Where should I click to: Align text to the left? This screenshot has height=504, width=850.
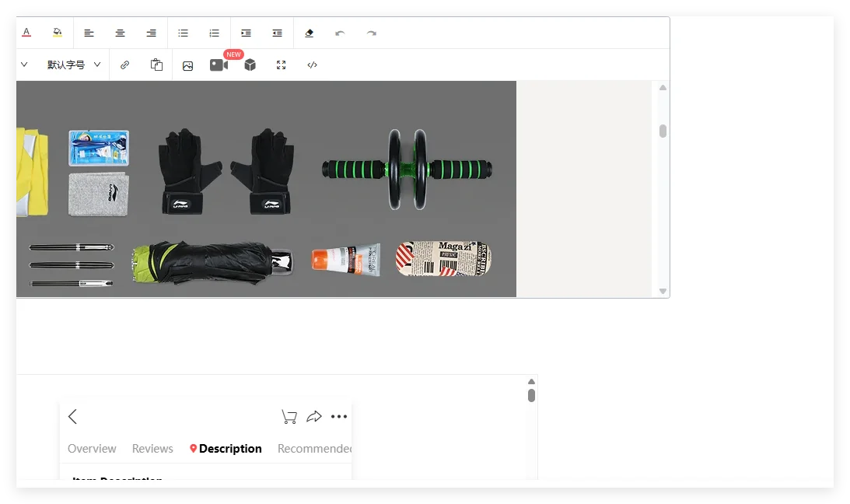(x=89, y=33)
